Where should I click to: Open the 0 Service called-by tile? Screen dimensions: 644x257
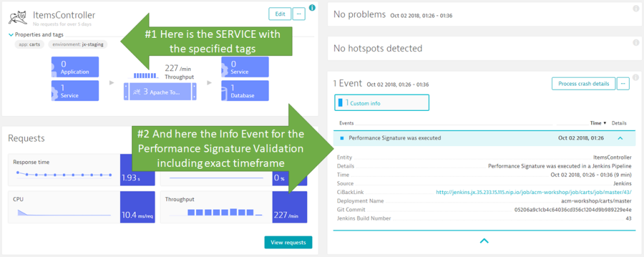click(245, 67)
